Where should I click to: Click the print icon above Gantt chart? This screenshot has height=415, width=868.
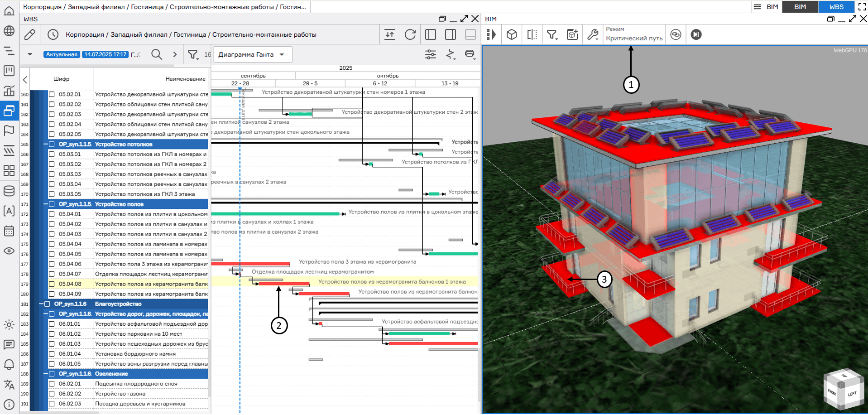click(x=470, y=54)
